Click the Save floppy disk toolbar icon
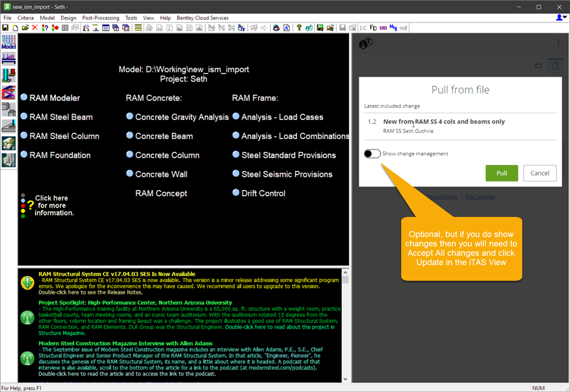The image size is (570, 392). pos(5,27)
